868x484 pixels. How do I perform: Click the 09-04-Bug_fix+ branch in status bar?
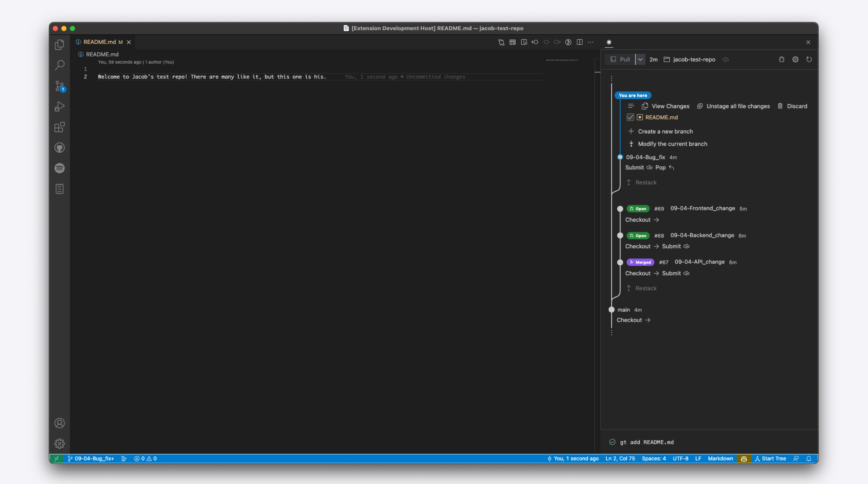[91, 458]
